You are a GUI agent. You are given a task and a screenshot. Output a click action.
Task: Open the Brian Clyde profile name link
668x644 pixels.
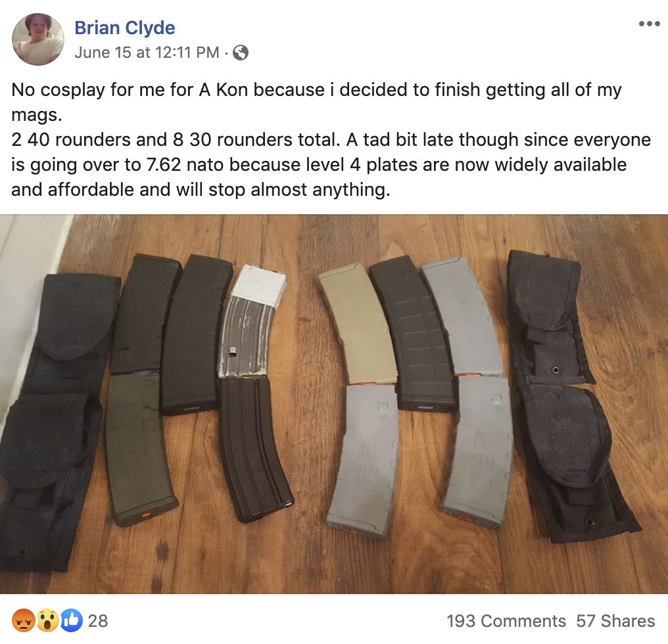124,28
